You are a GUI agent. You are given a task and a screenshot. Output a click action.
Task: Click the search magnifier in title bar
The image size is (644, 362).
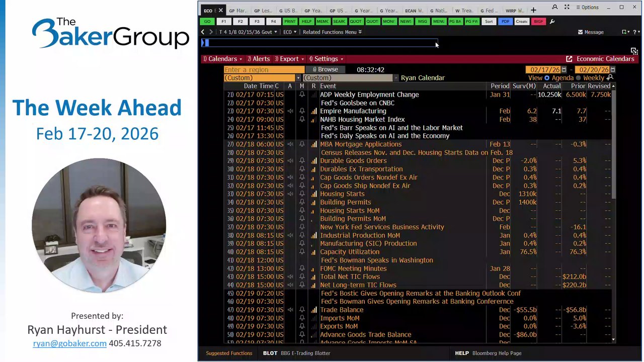click(555, 8)
